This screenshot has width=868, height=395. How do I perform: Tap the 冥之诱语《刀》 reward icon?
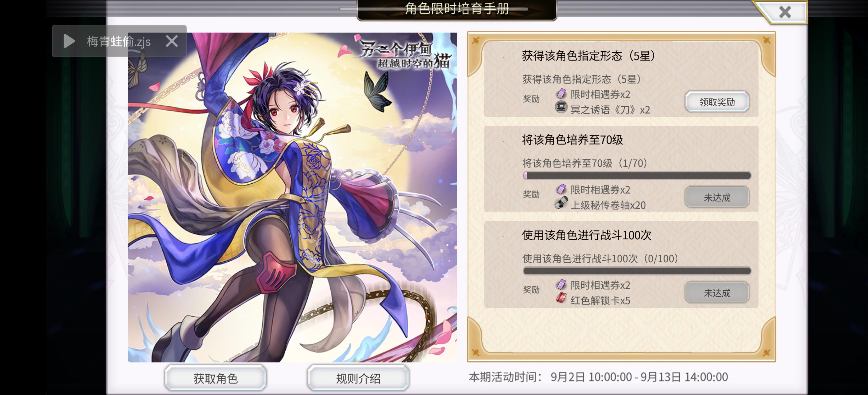point(561,108)
